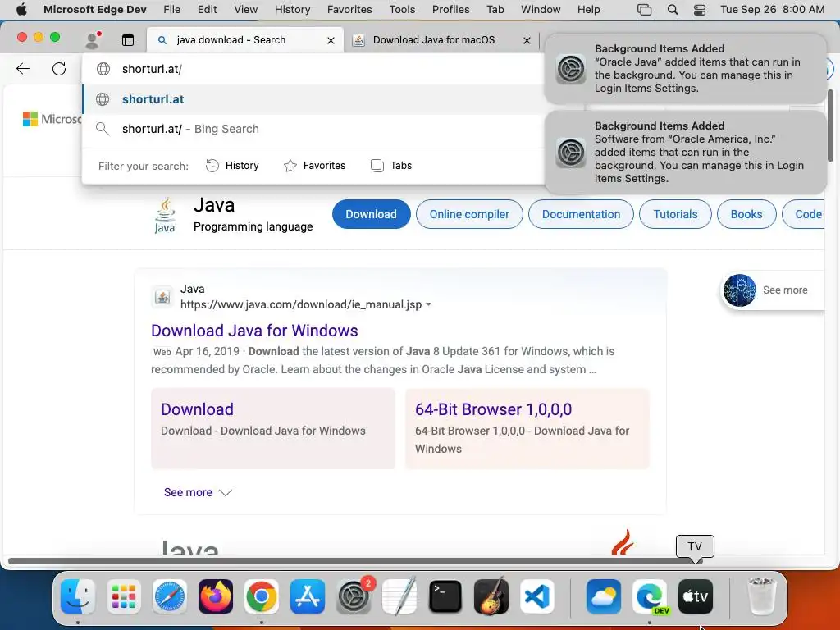This screenshot has width=840, height=630.
Task: Choose shorturl.at/ Bing Search suggestion
Action: pos(314,129)
